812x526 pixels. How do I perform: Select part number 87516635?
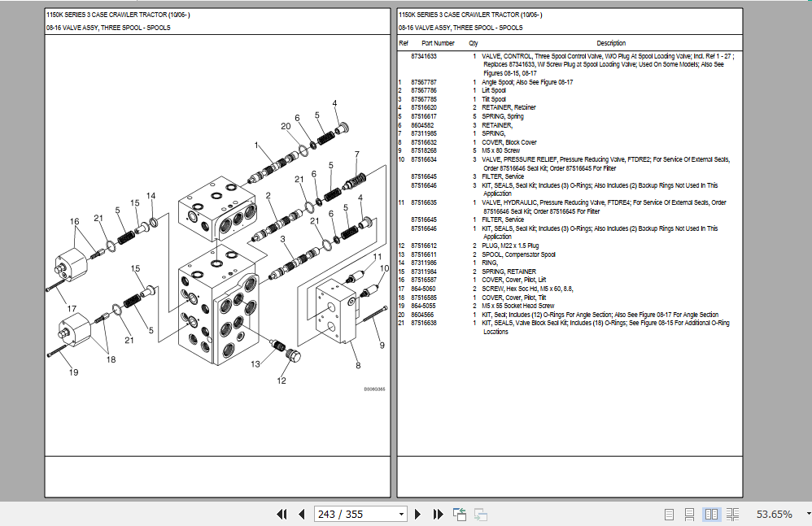[x=424, y=202]
